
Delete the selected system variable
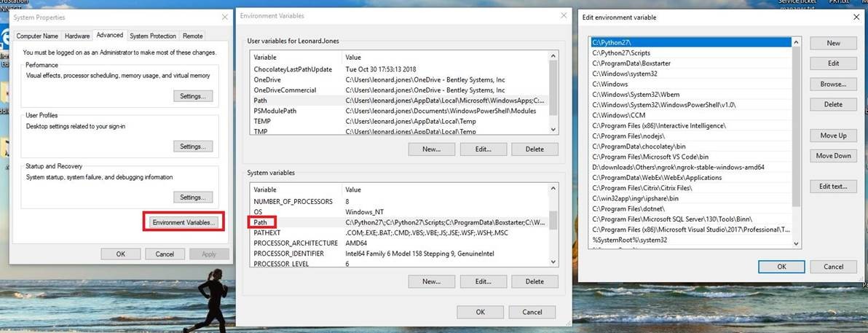(534, 281)
